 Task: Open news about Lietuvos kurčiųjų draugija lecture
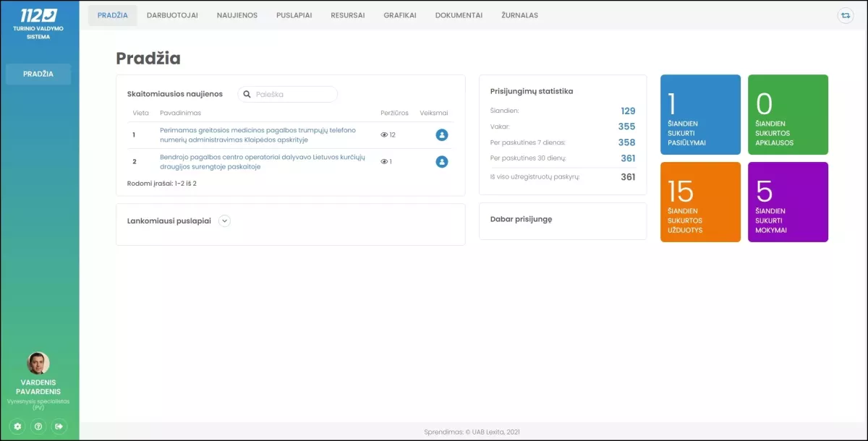click(x=262, y=162)
